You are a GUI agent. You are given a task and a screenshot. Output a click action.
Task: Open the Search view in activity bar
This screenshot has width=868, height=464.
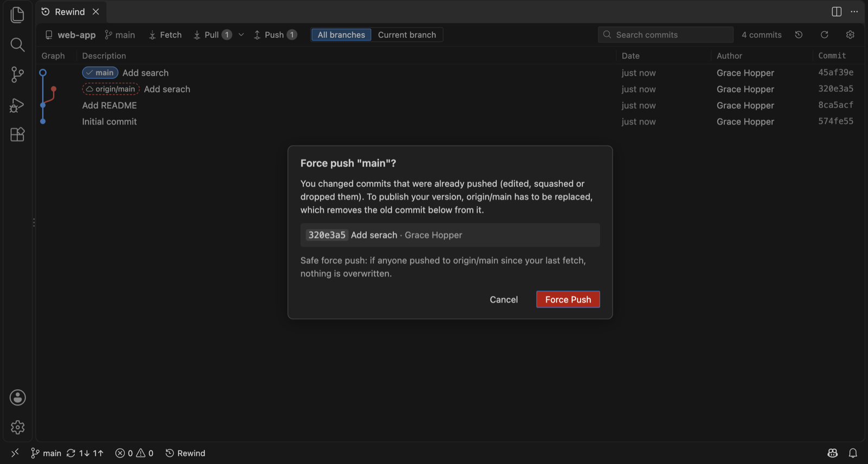17,44
